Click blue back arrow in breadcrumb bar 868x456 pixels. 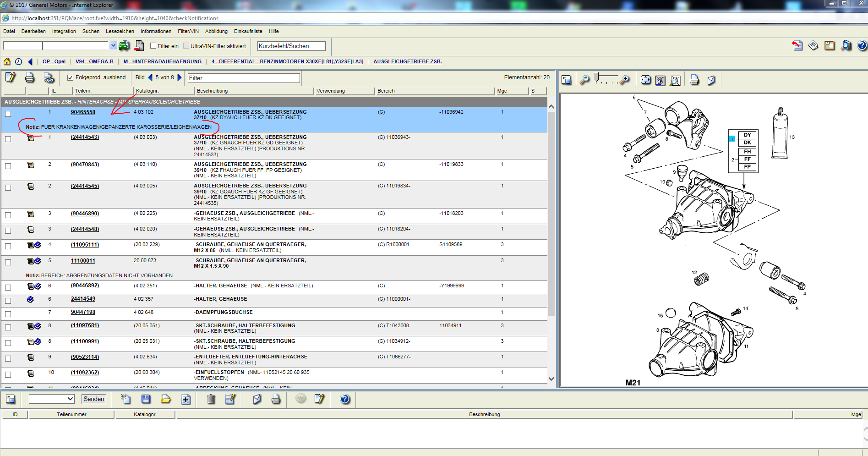click(30, 61)
